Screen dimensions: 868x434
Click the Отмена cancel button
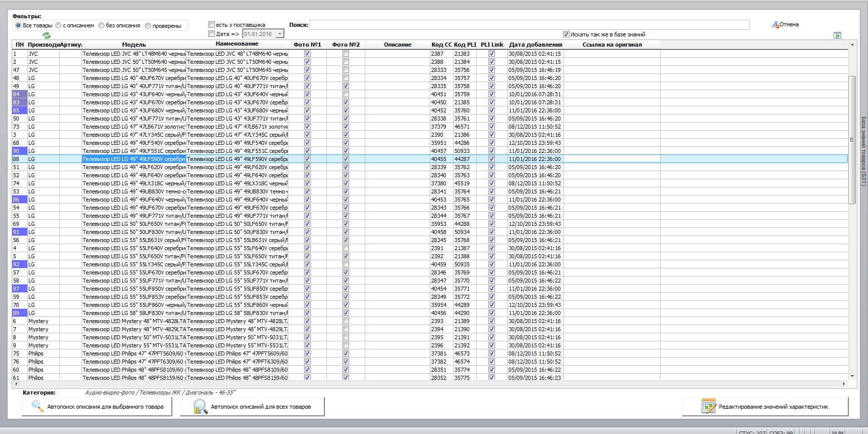785,24
